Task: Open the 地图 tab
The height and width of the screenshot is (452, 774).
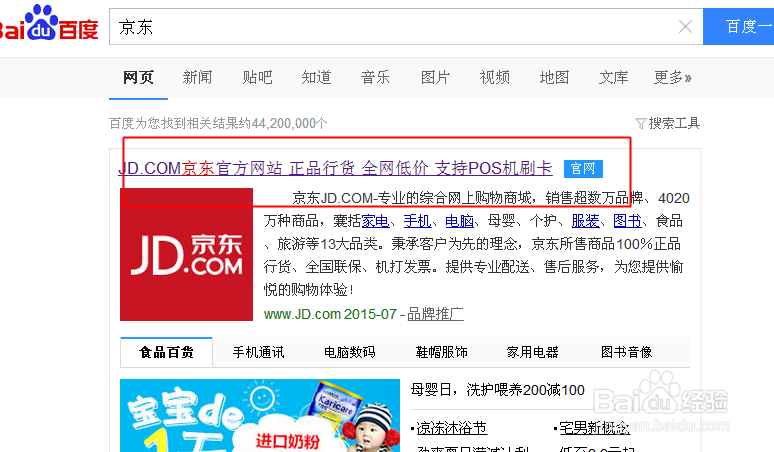Action: coord(554,77)
